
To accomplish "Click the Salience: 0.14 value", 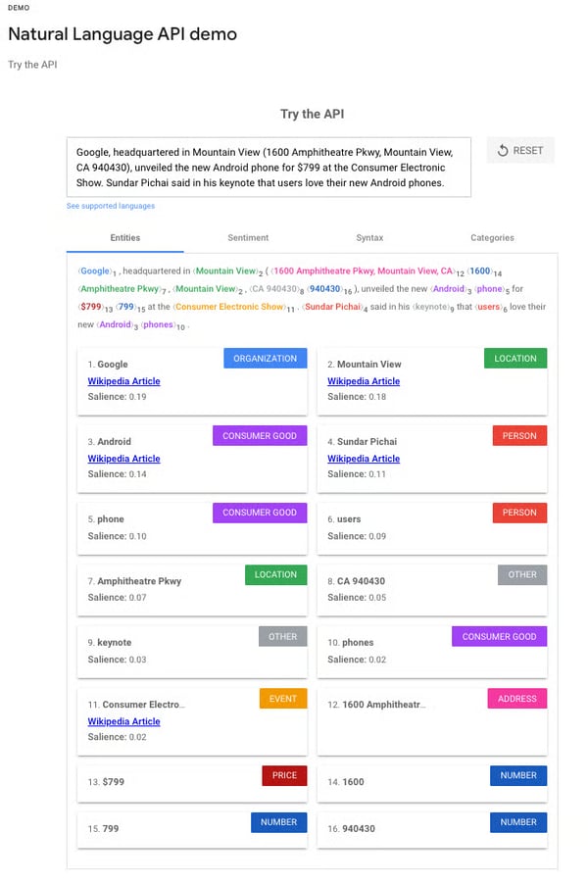I will [118, 474].
